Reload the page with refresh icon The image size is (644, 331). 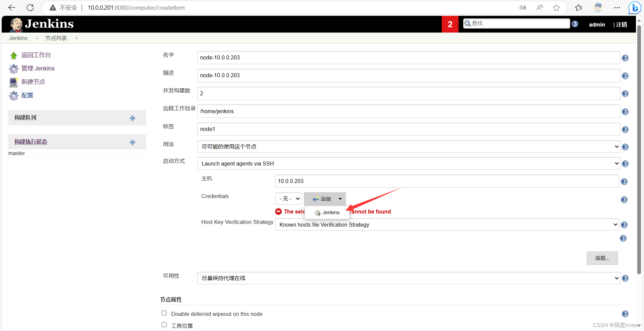pos(30,7)
